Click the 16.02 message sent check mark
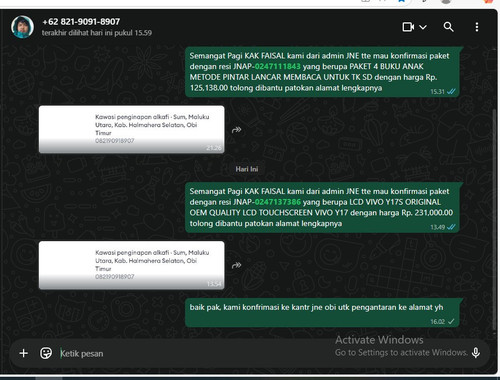The height and width of the screenshot is (380, 500). (451, 322)
